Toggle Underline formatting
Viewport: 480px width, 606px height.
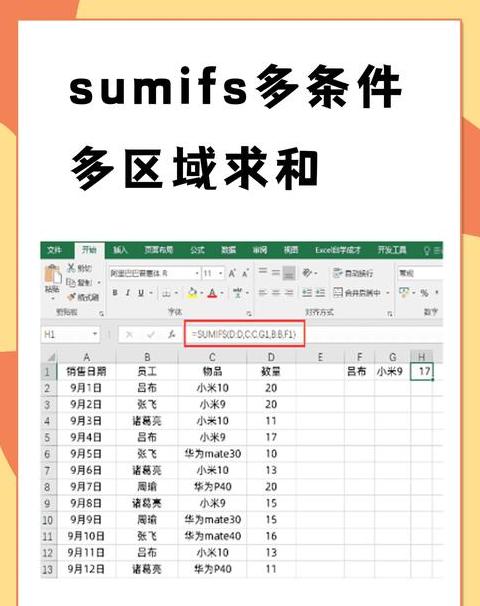(141, 293)
